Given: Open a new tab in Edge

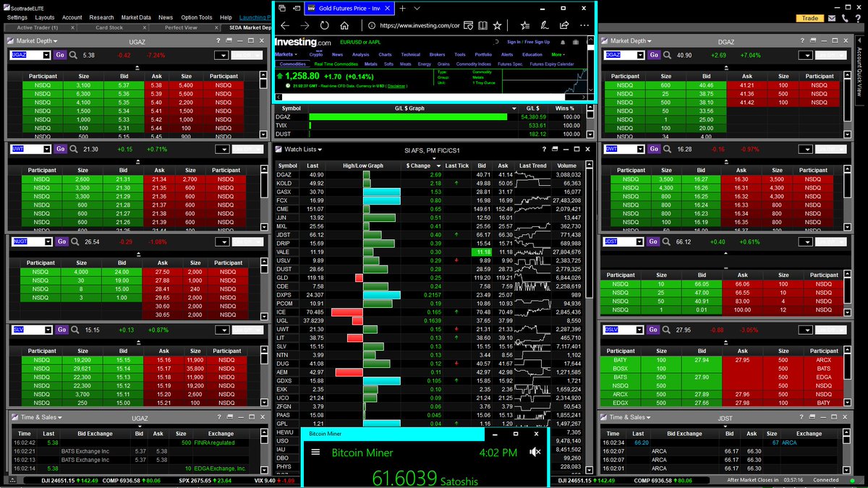Looking at the screenshot, I should click(x=402, y=9).
